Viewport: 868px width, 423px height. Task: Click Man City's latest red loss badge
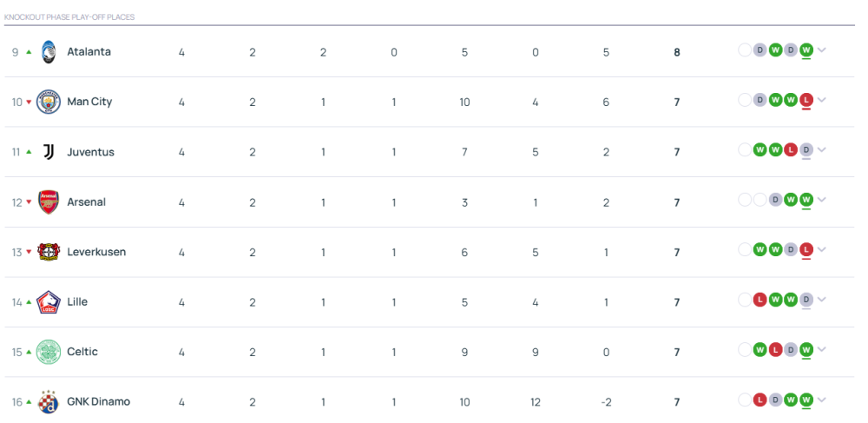click(x=806, y=100)
